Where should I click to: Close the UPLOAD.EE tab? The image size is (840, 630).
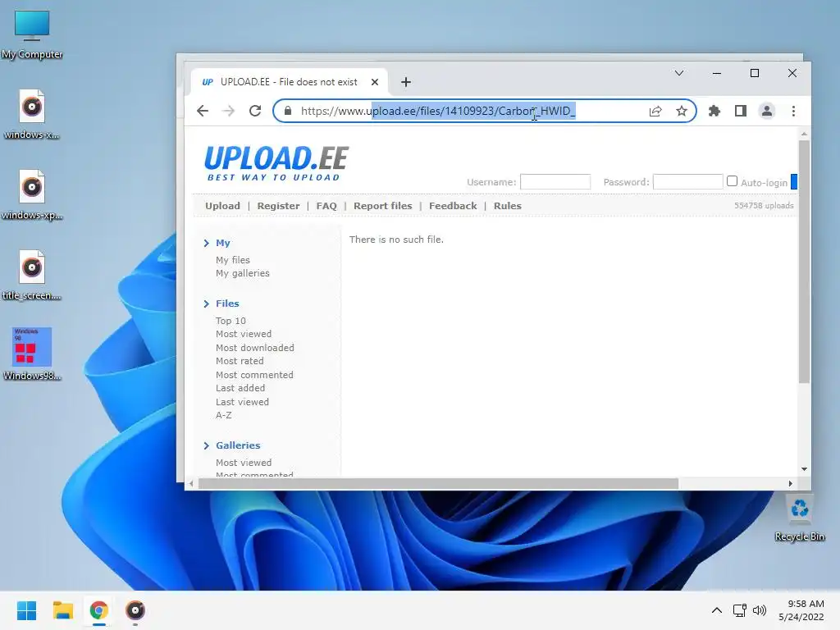pyautogui.click(x=375, y=82)
